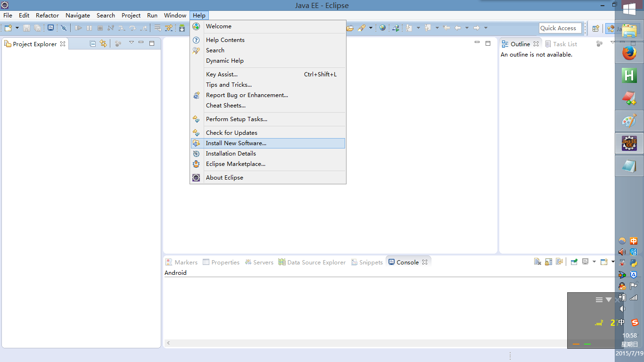Switch to the Markers tab

click(182, 262)
